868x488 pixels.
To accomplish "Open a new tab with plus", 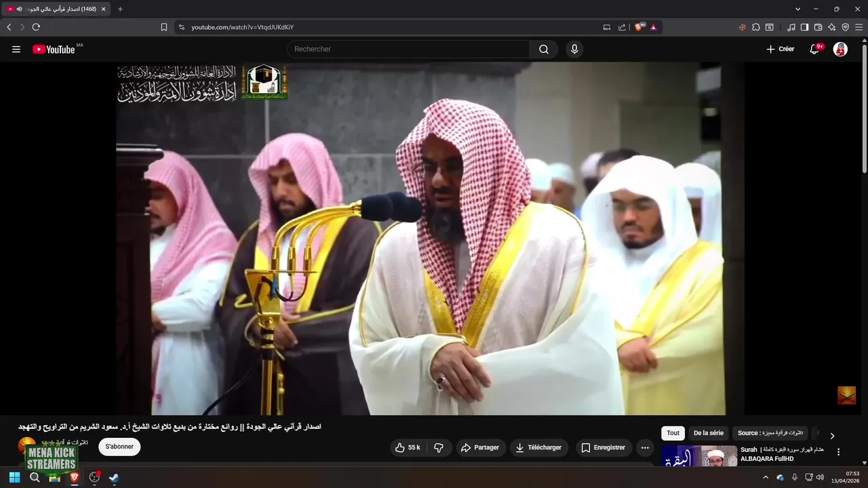I will click(120, 9).
